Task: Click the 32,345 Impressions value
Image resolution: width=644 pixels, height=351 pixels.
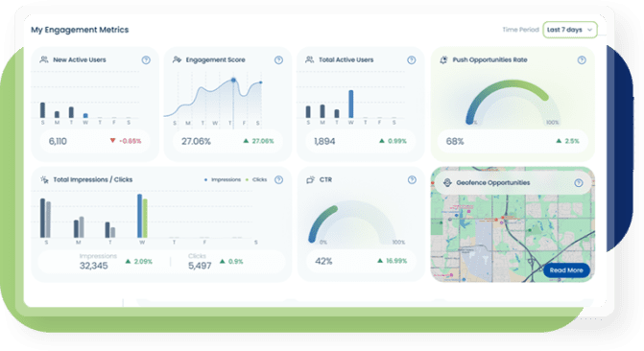Action: tap(94, 266)
